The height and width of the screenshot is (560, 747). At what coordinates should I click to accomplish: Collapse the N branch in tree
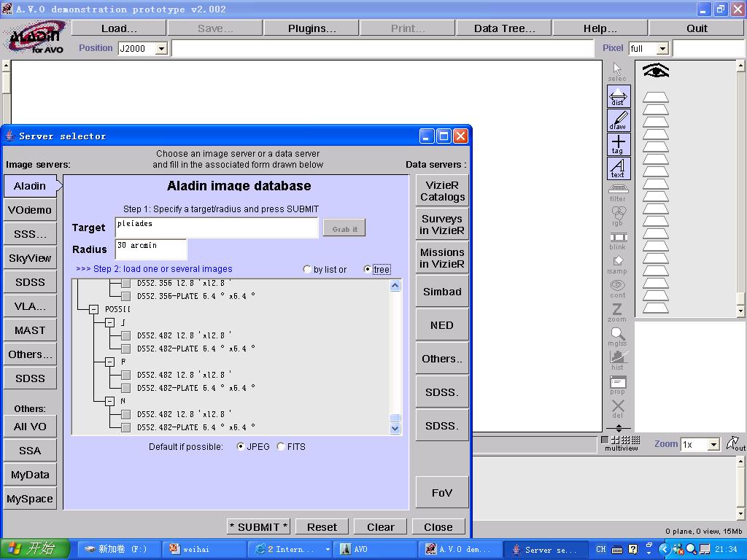tap(110, 402)
